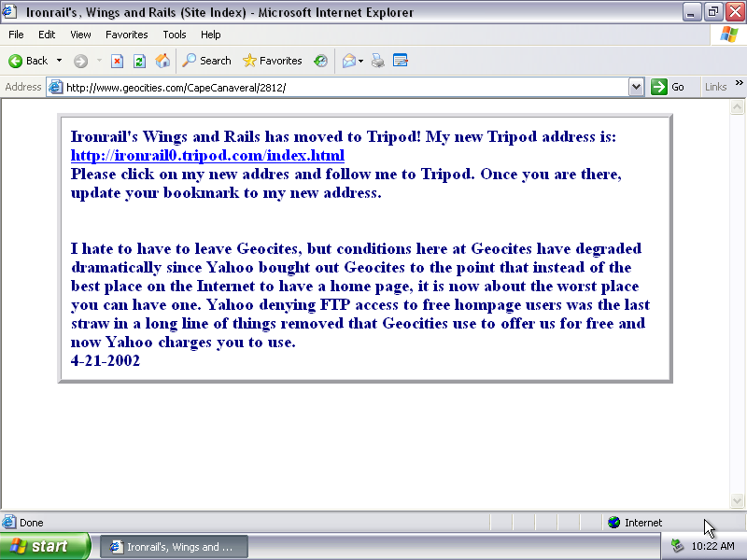The height and width of the screenshot is (560, 747).
Task: Click the Internet zone globe icon
Action: point(613,523)
